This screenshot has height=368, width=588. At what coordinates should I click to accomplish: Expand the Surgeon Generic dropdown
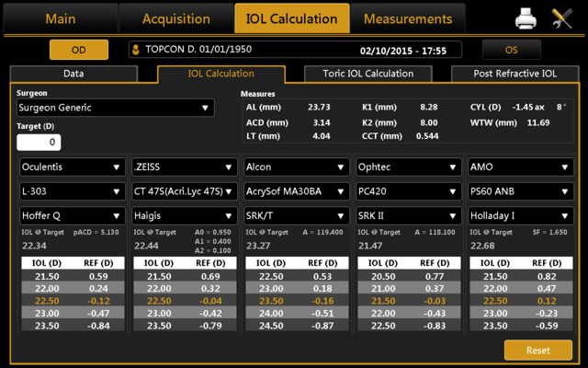click(116, 108)
